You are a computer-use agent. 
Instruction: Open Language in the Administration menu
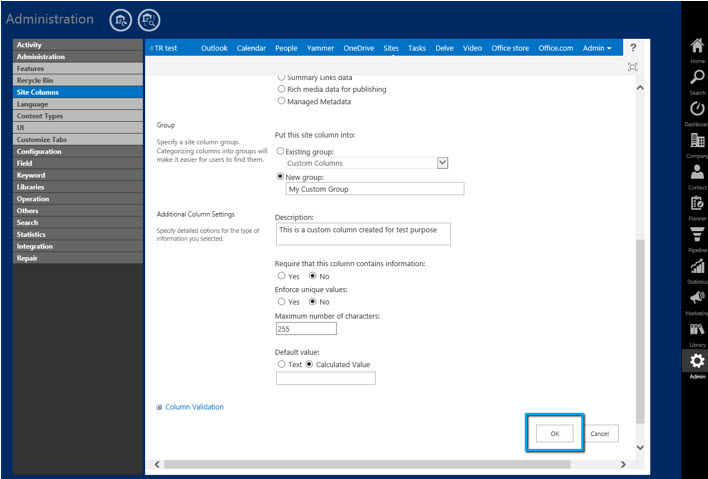pyautogui.click(x=78, y=104)
